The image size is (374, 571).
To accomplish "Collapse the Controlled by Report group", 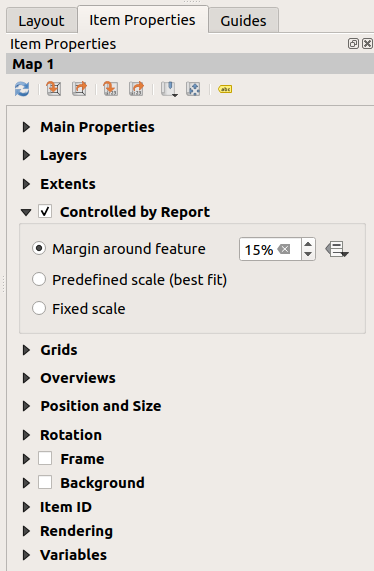I will [26, 212].
